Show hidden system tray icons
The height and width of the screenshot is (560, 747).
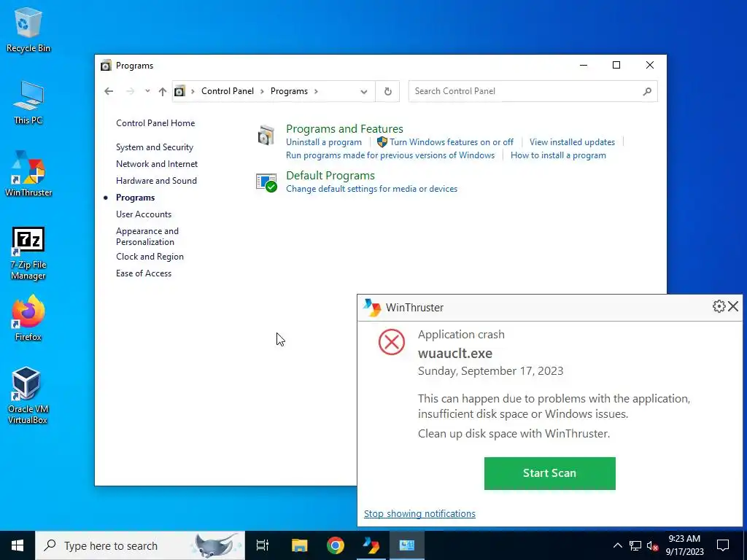pos(617,545)
